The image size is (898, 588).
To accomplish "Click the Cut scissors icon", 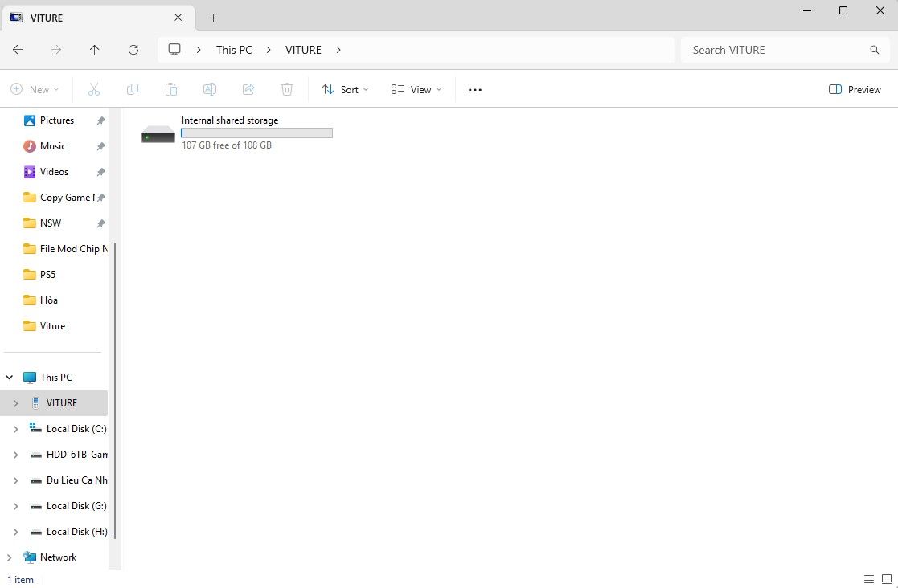I will [x=94, y=89].
